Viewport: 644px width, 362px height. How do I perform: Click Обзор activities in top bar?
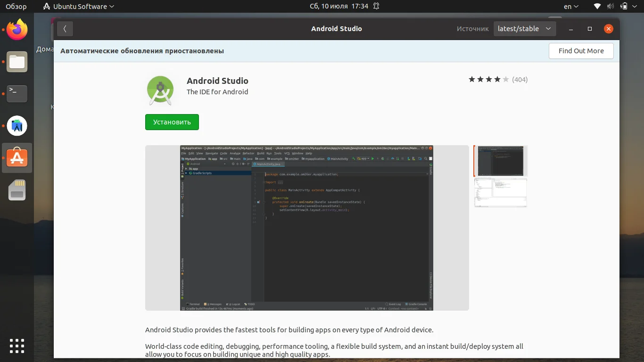pyautogui.click(x=16, y=7)
